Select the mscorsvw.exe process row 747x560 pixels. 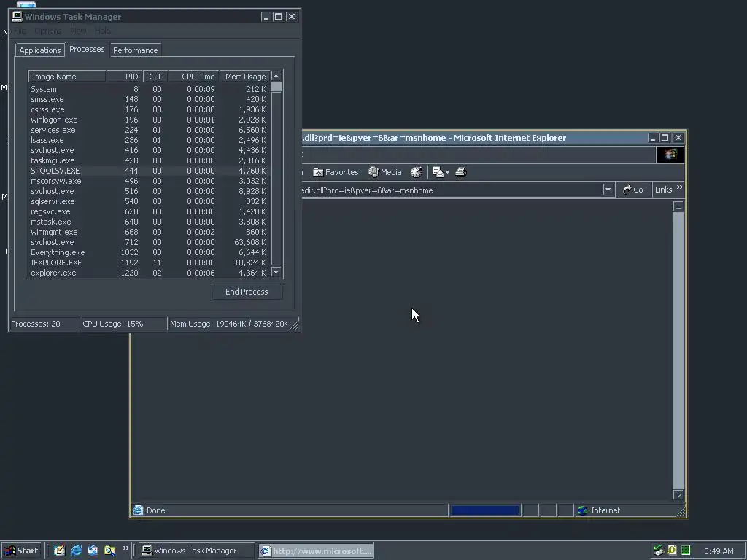pyautogui.click(x=149, y=181)
